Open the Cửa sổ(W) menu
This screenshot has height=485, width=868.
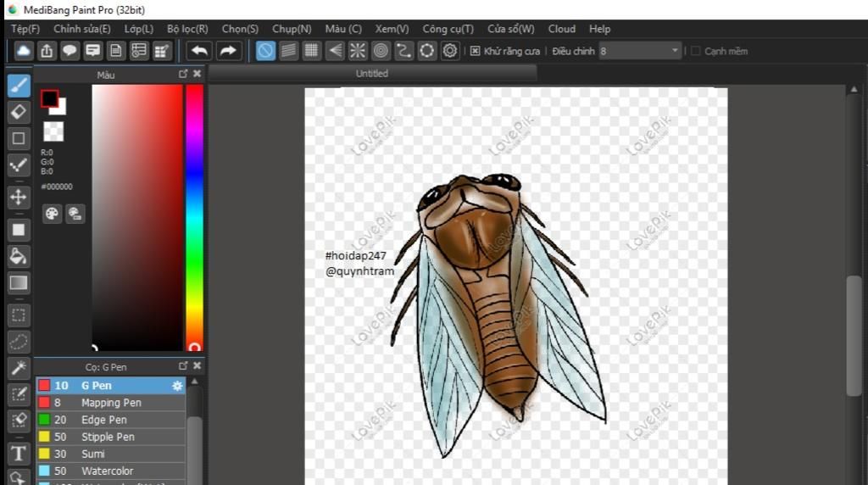[x=511, y=29]
